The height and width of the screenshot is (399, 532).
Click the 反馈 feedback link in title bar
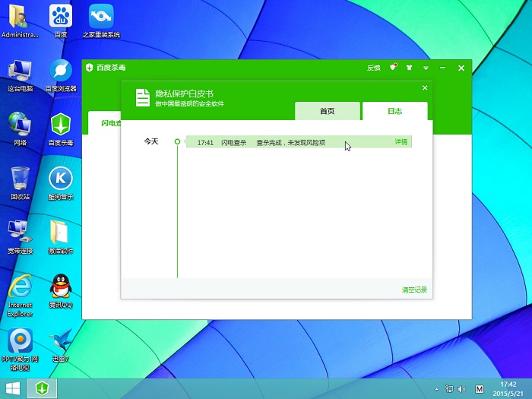[x=374, y=68]
